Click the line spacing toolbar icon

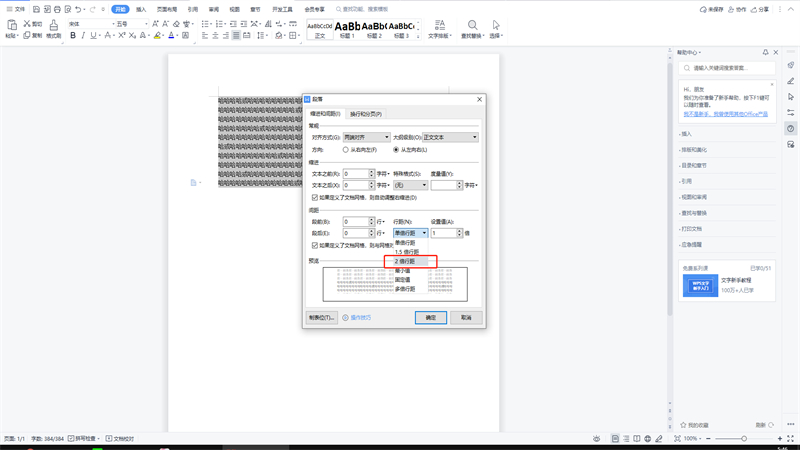tap(261, 36)
